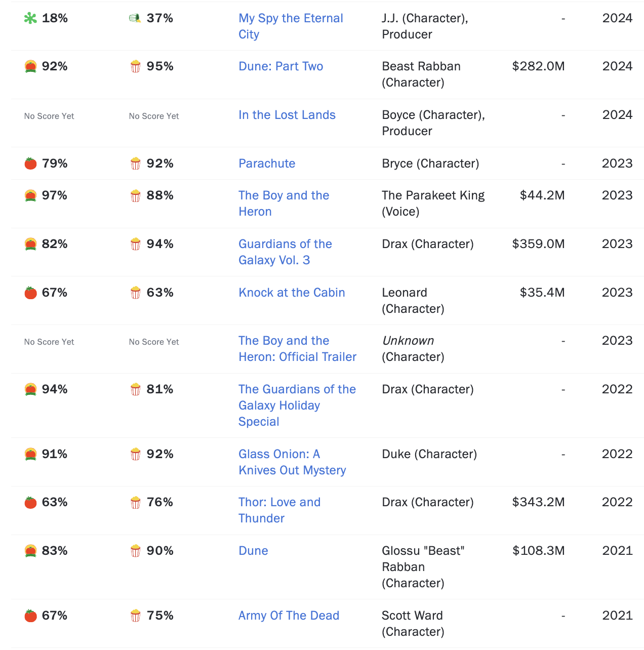644x650 pixels.
Task: Click the Certified Fresh icon for Glass Onion
Action: click(x=30, y=455)
